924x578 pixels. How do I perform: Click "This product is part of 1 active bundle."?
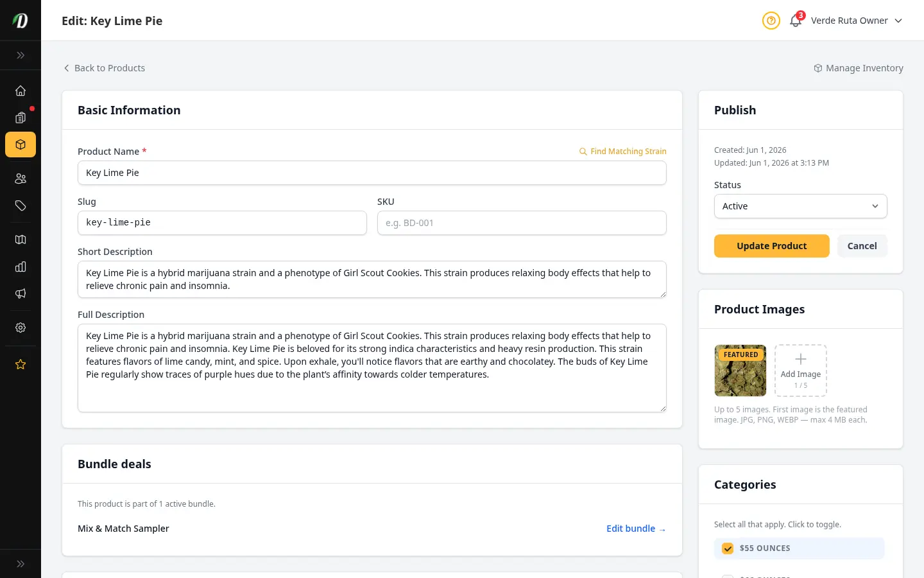[x=146, y=504]
